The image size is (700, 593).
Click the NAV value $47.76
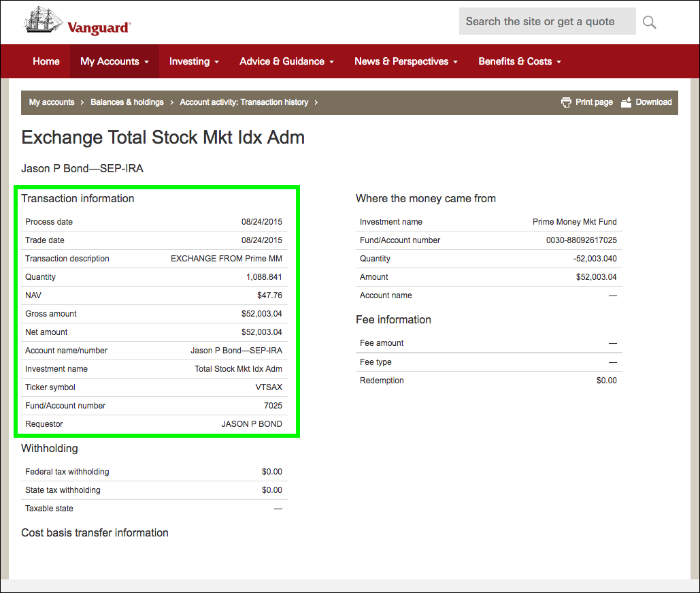tap(269, 295)
